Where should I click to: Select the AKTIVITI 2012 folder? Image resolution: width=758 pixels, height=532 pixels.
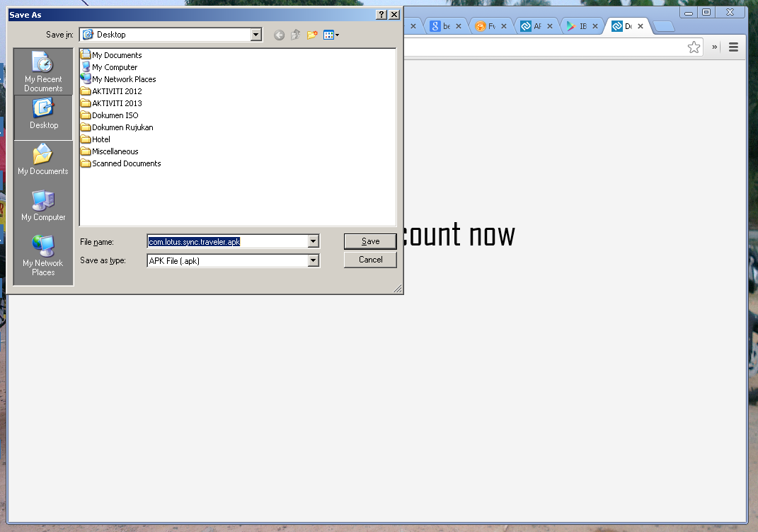tap(112, 91)
